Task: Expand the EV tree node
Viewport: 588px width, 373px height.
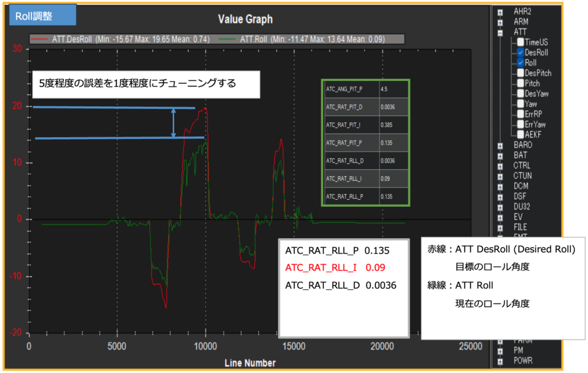Action: click(x=500, y=218)
